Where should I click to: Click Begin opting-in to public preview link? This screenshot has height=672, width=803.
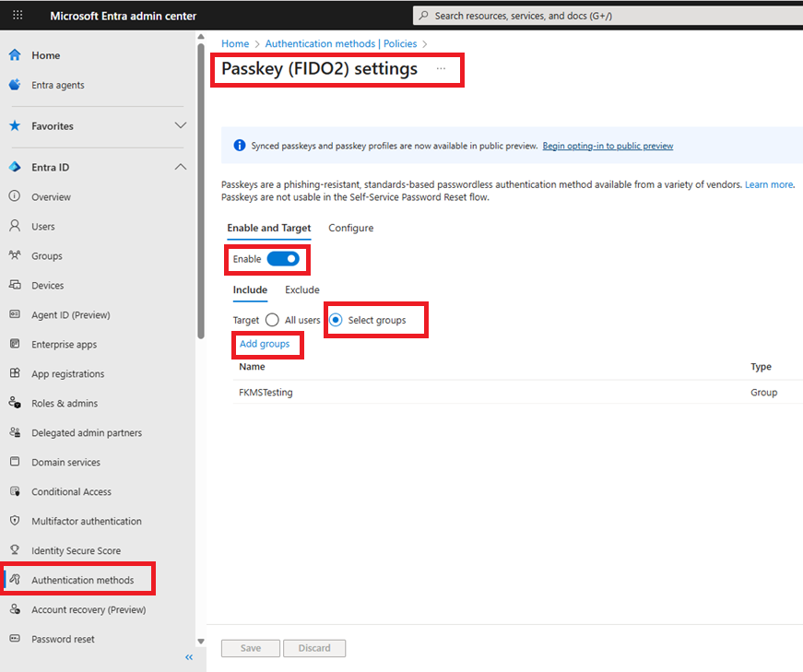click(608, 146)
